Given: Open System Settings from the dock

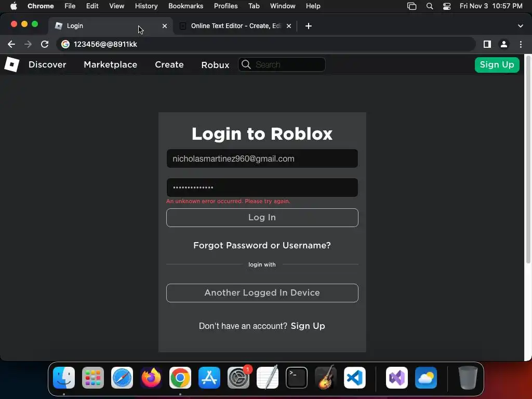Looking at the screenshot, I should (238, 378).
